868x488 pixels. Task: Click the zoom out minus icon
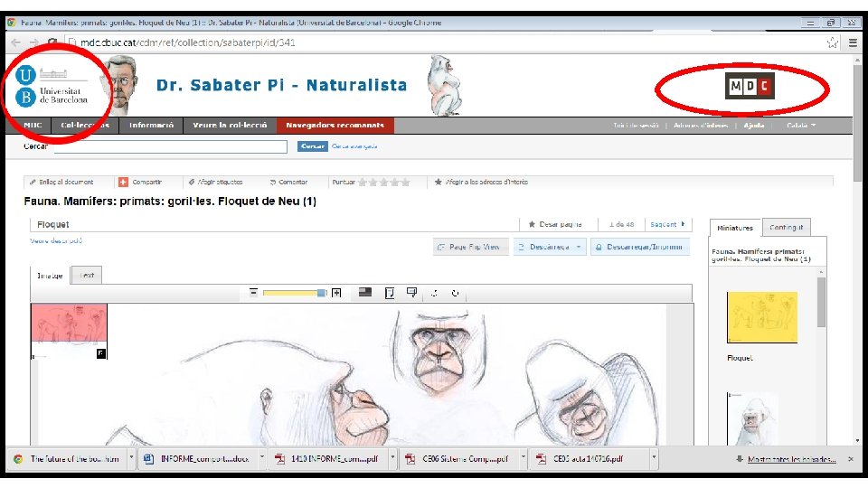click(x=253, y=293)
